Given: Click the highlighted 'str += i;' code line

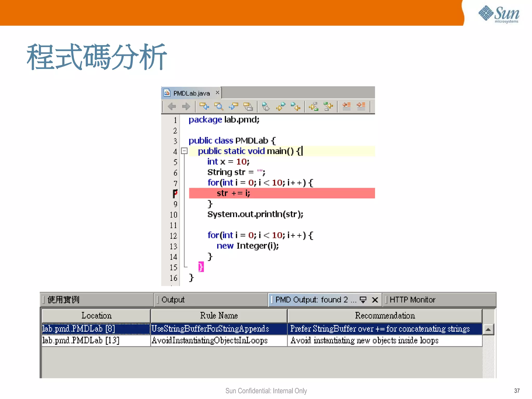Looking at the screenshot, I should coord(282,193).
